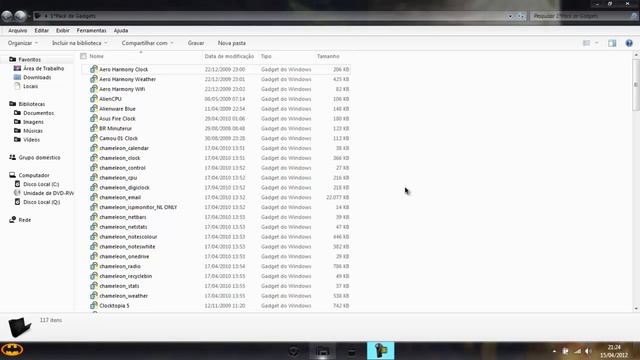This screenshot has height=360, width=640.
Task: Open the view options dropdown arrow
Action: pos(597,43)
